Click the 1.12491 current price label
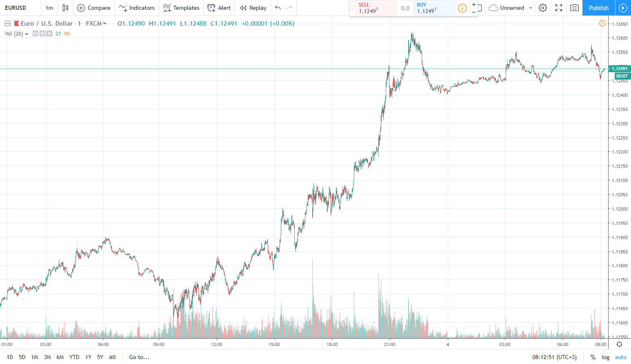 click(x=620, y=69)
